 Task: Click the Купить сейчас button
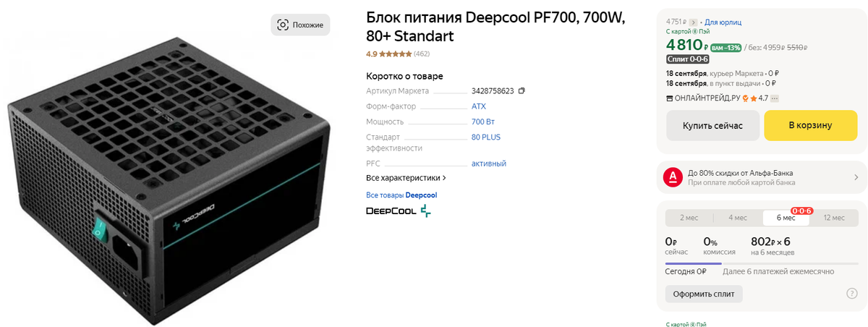pos(712,125)
